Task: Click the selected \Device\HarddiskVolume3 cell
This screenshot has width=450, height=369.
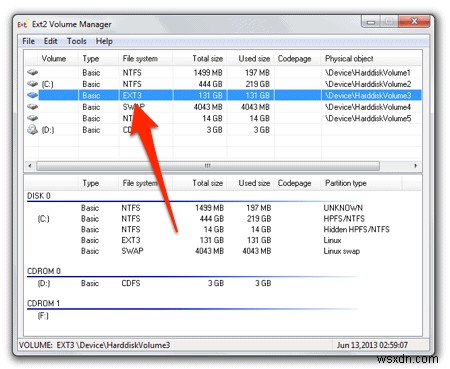Action: pos(368,95)
